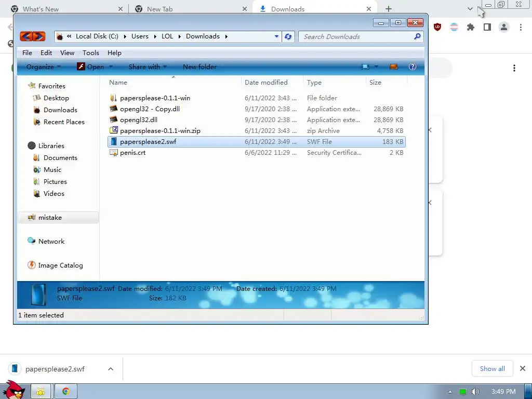The height and width of the screenshot is (399, 532).
Task: Open the Help menu
Action: click(x=114, y=52)
